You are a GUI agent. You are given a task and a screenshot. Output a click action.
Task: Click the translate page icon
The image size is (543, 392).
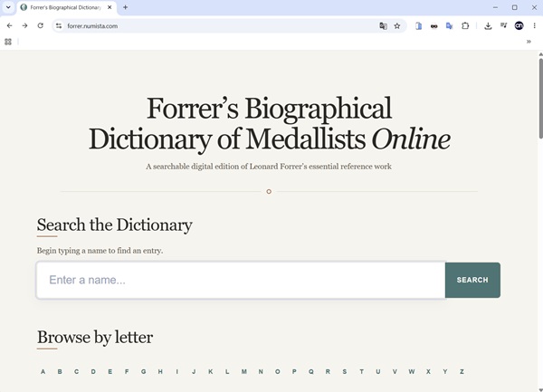[x=383, y=26]
